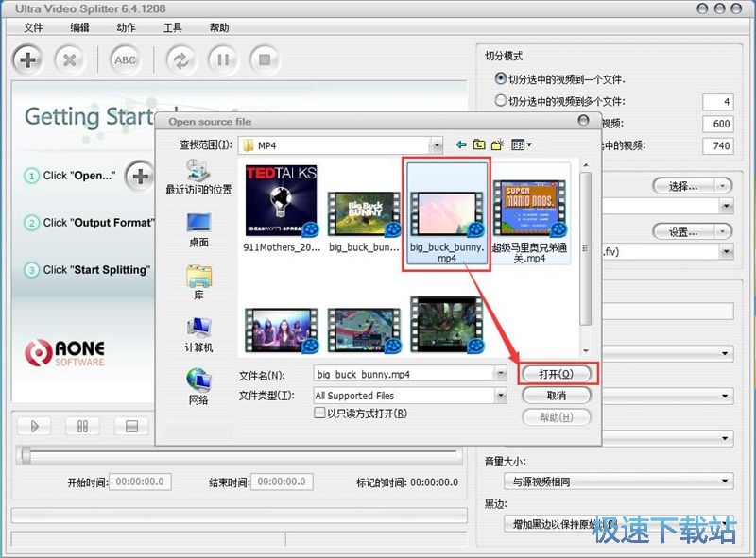Open the 工具 menu

(172, 27)
